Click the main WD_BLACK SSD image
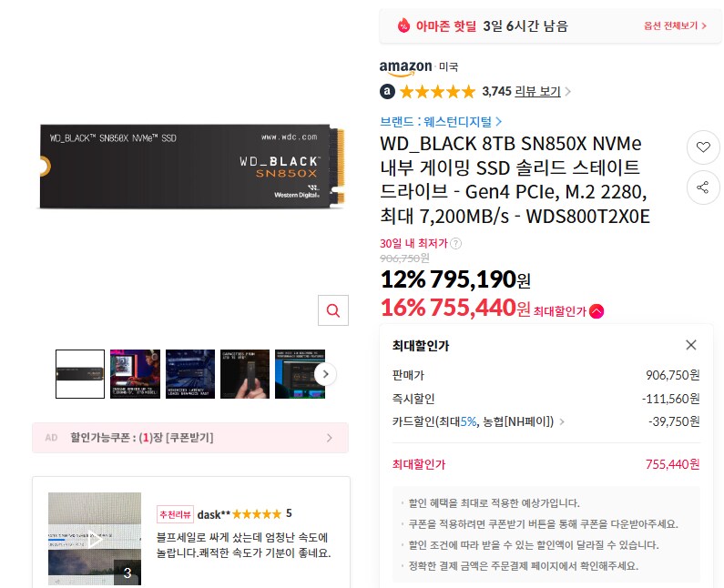The image size is (724, 588). [x=192, y=167]
